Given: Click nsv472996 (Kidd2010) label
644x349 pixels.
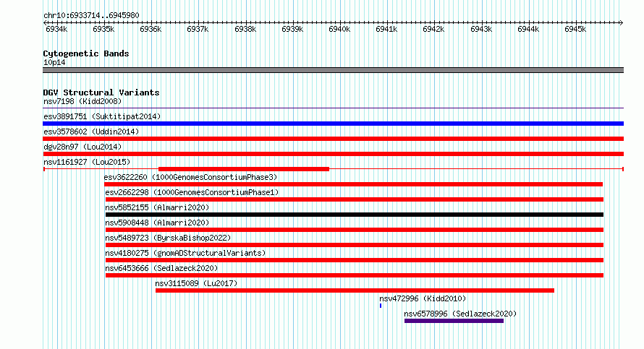Looking at the screenshot, I should [423, 298].
